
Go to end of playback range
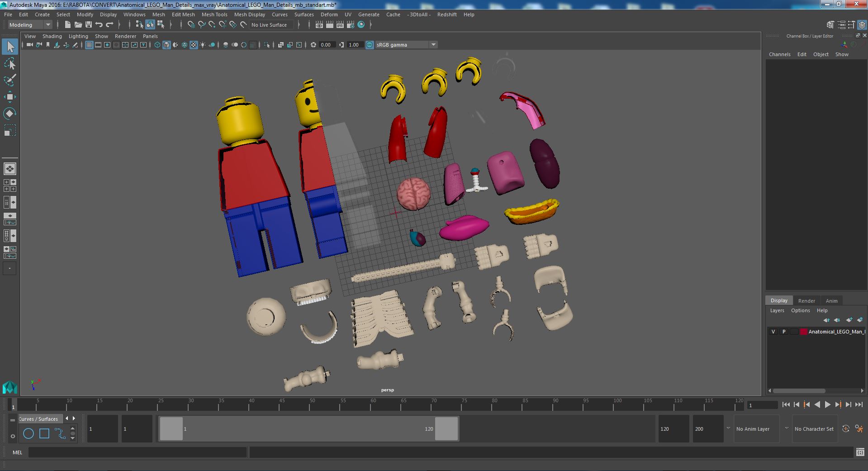coord(859,404)
